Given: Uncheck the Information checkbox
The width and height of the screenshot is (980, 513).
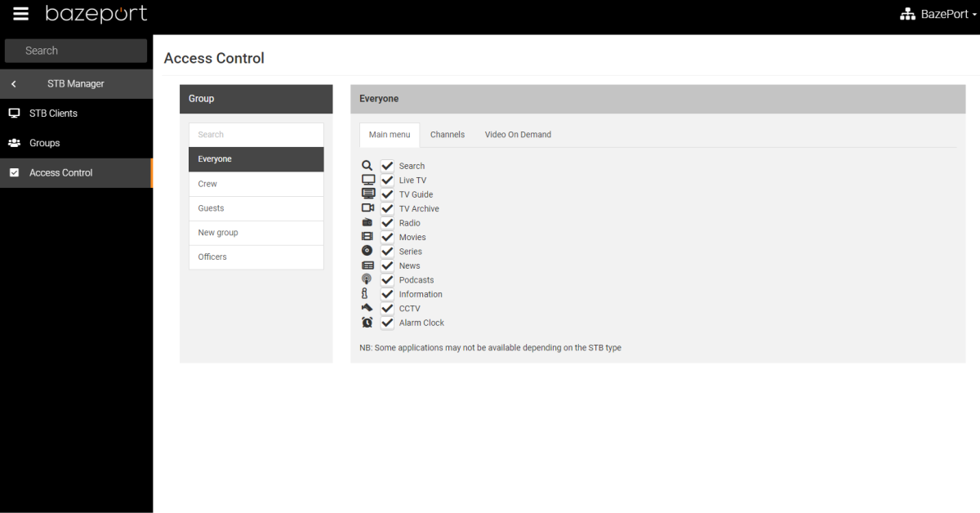Looking at the screenshot, I should click(387, 294).
